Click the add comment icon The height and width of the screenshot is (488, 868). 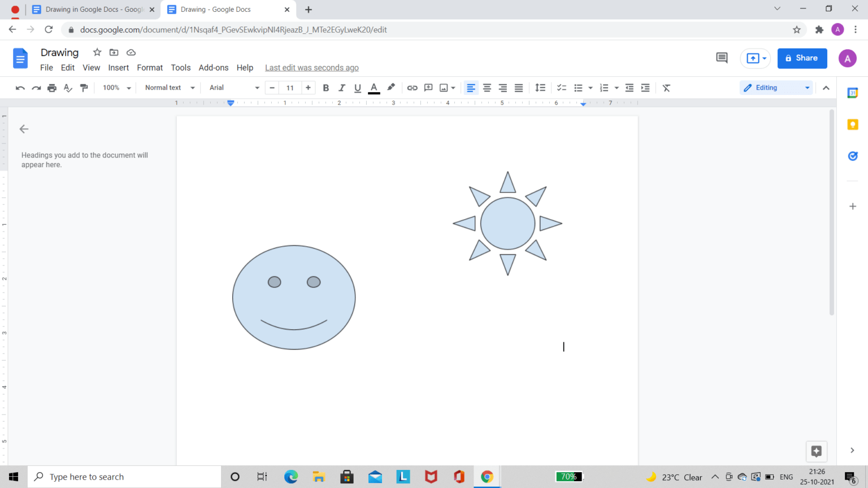428,88
